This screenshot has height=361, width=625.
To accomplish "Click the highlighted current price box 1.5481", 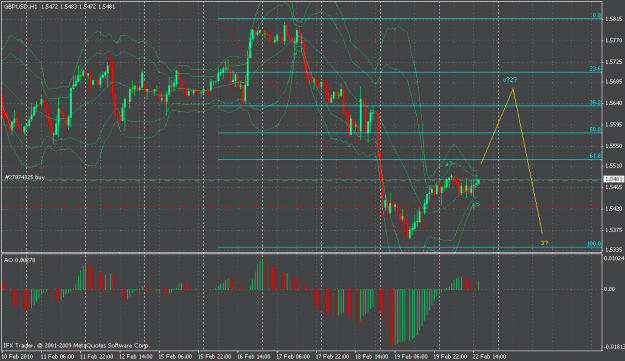I will (614, 179).
